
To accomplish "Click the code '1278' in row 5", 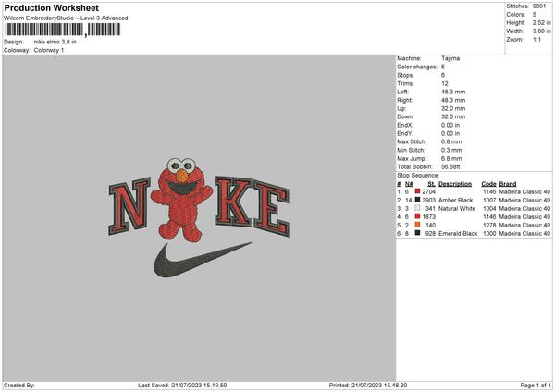I will pos(489,225).
